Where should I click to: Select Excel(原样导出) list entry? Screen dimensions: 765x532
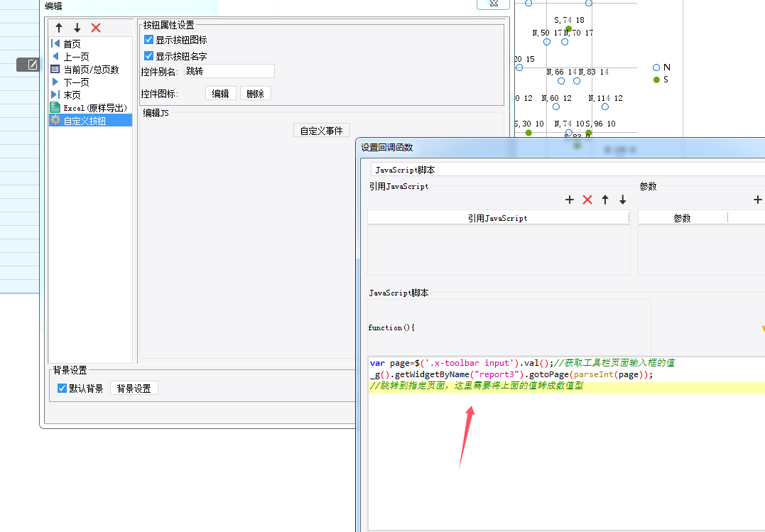coord(90,107)
